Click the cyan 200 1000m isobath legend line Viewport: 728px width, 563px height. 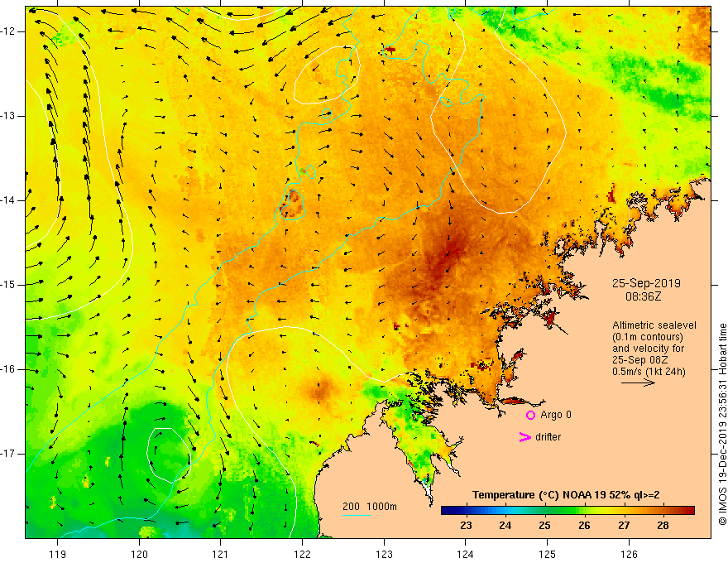point(356,515)
